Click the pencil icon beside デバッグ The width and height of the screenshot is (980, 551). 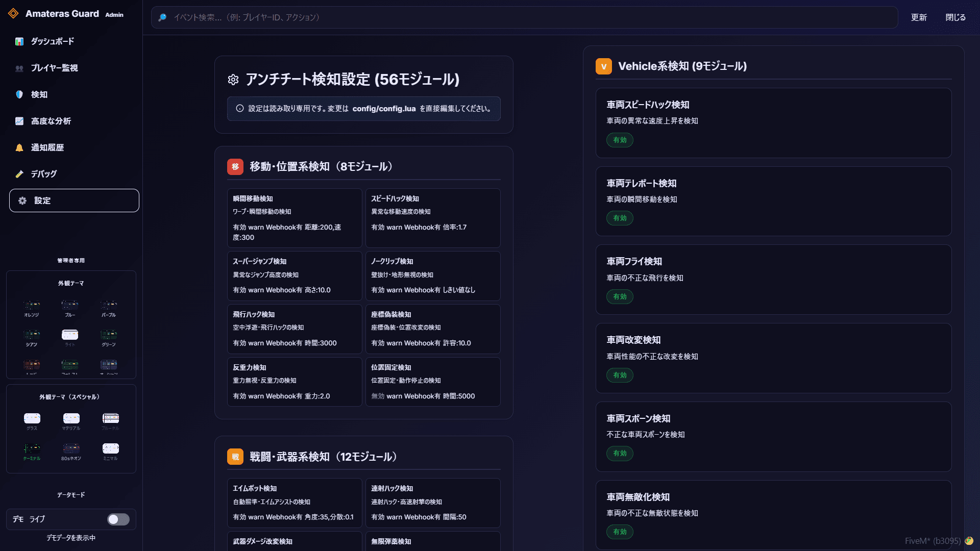pyautogui.click(x=19, y=174)
